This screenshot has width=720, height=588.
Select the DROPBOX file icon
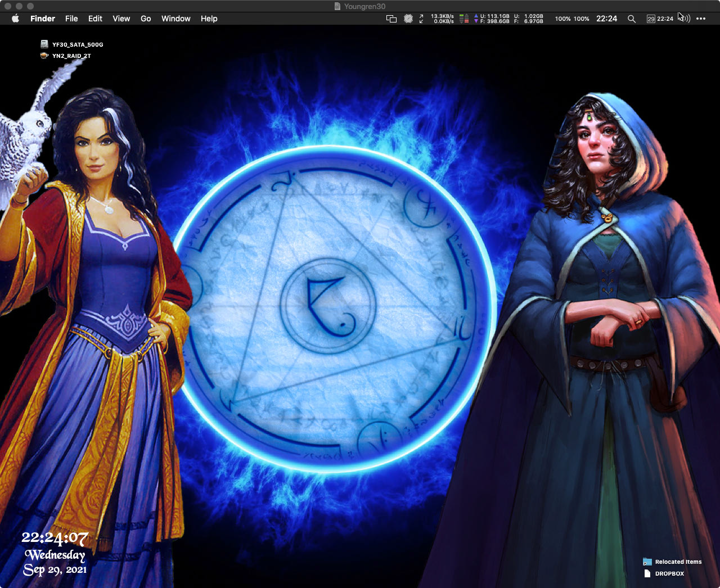(647, 573)
